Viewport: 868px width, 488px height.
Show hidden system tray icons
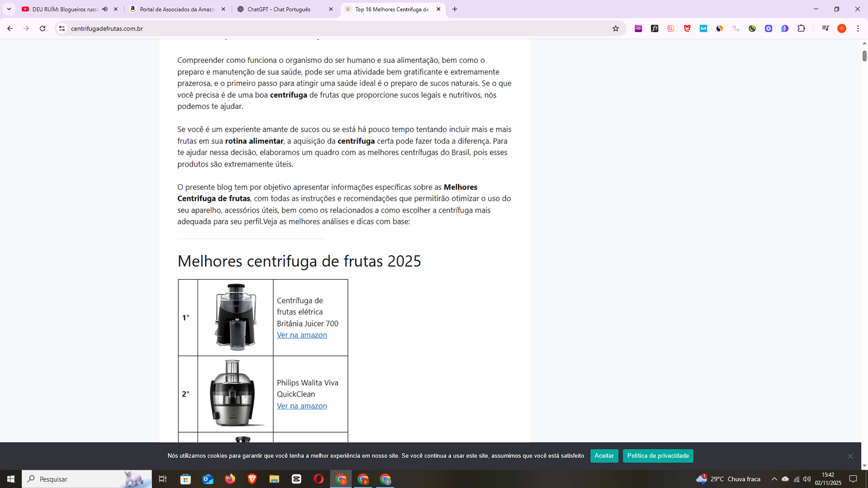click(x=774, y=479)
